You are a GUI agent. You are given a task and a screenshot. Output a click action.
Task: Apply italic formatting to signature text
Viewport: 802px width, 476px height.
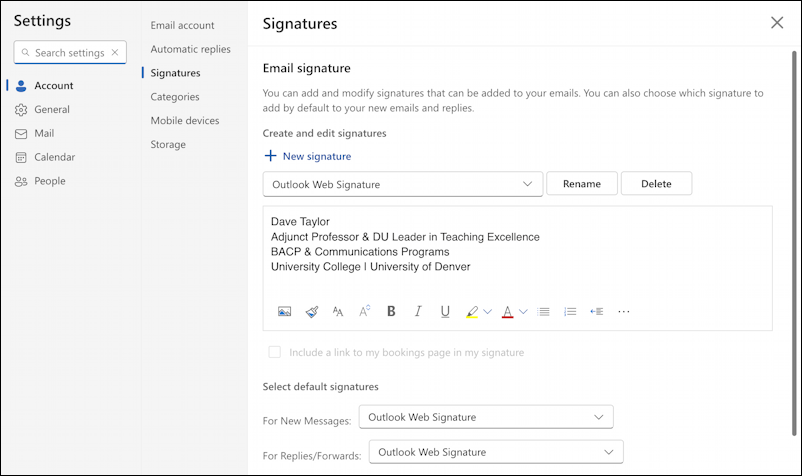pyautogui.click(x=418, y=311)
